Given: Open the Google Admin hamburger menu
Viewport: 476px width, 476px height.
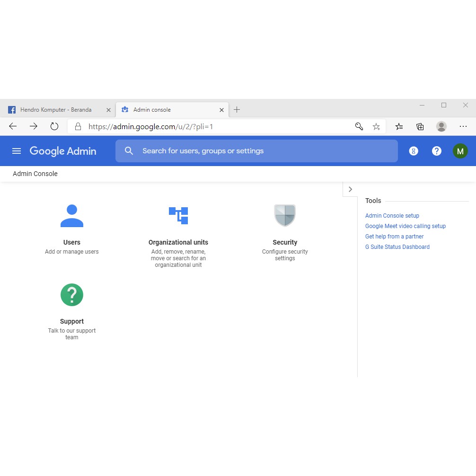Looking at the screenshot, I should tap(17, 151).
